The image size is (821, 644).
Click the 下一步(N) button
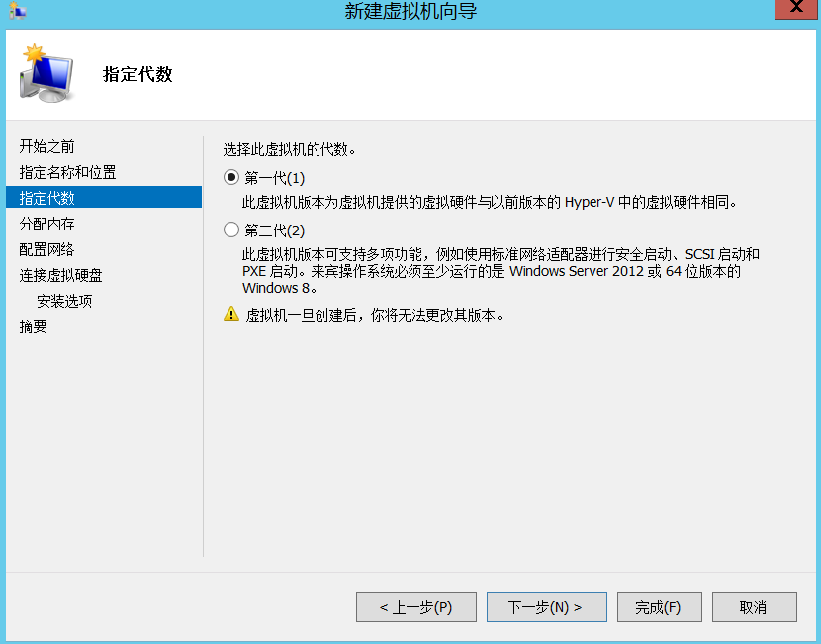pos(547,606)
